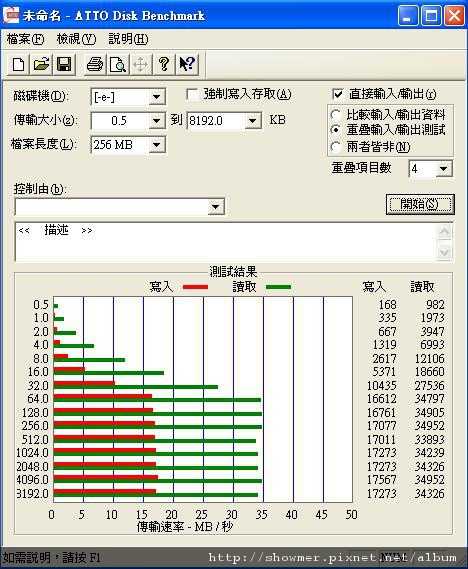The width and height of the screenshot is (468, 569).
Task: Activate the context help arrow icon
Action: [x=187, y=65]
